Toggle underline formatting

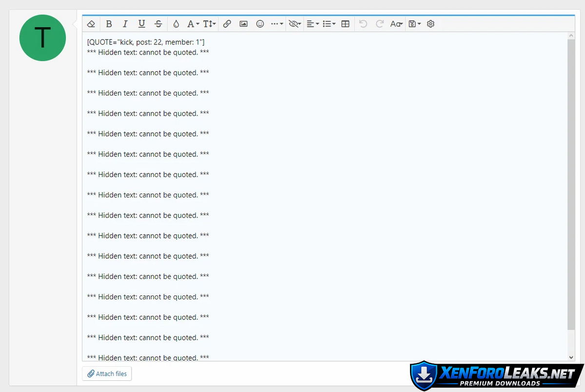[141, 24]
